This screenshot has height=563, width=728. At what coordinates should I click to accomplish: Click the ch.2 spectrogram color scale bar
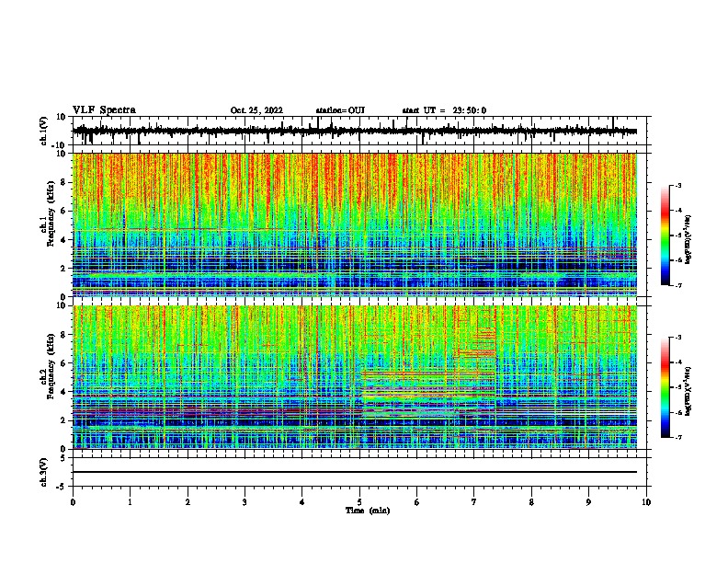click(665, 387)
